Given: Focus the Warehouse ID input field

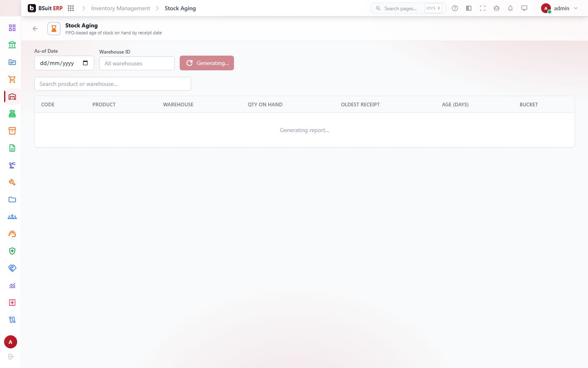Looking at the screenshot, I should tap(137, 63).
